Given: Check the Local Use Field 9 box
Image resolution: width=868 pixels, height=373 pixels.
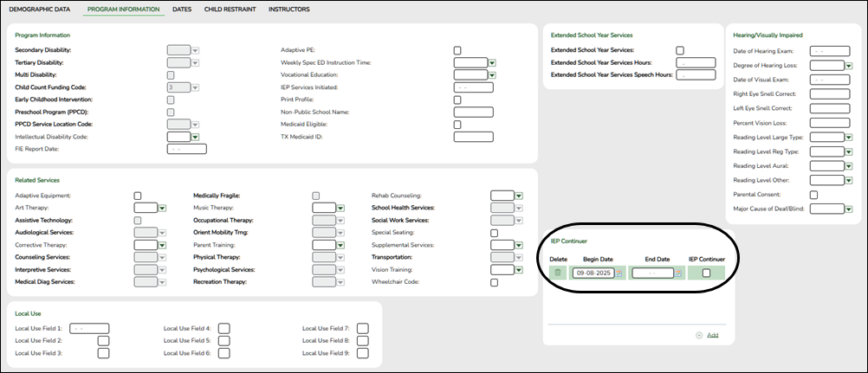Looking at the screenshot, I should coord(363,353).
